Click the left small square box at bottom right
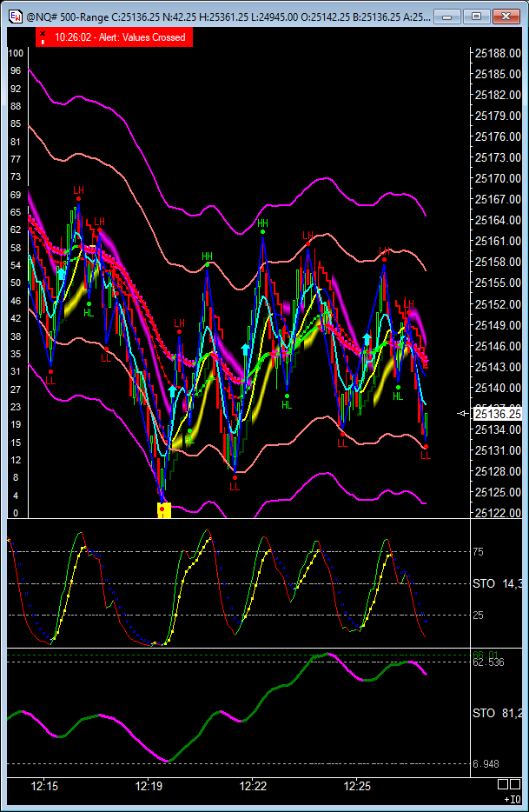Screen dimensions: 529x812 (x=506, y=785)
